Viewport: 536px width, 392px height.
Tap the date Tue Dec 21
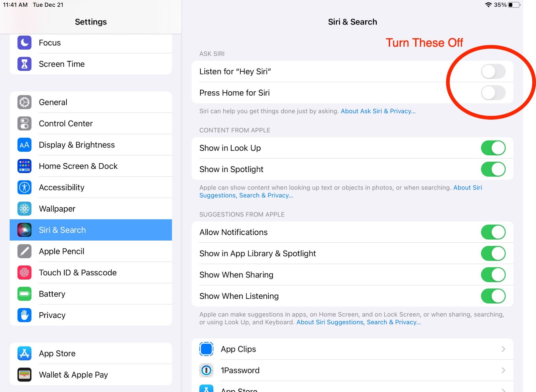48,5
